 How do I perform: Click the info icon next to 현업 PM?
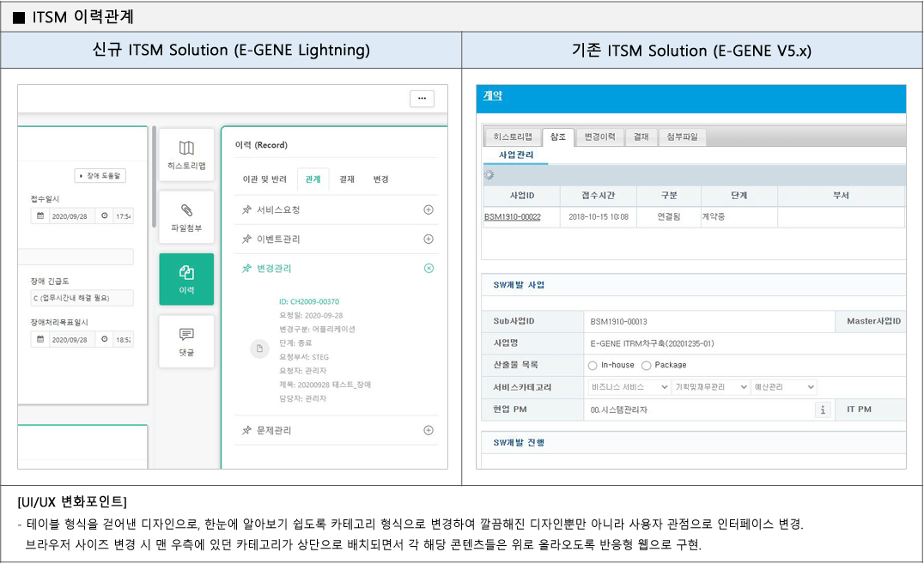(x=823, y=409)
